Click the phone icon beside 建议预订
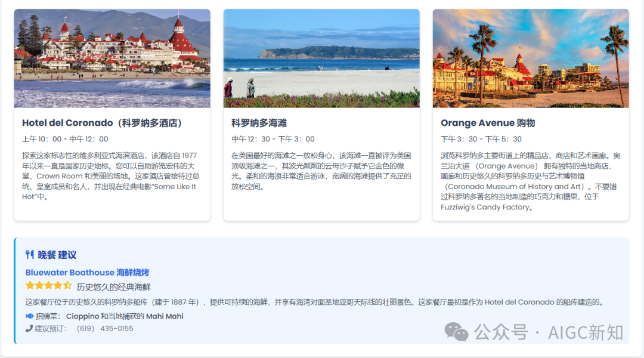Screen dimensions: 644x358 (x=29, y=328)
